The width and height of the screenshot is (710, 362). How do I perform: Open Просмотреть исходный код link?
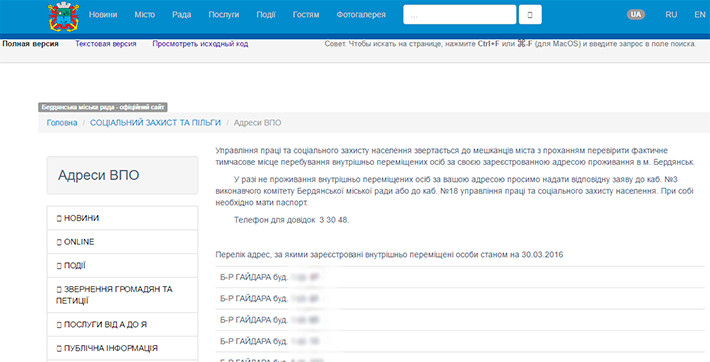point(200,44)
